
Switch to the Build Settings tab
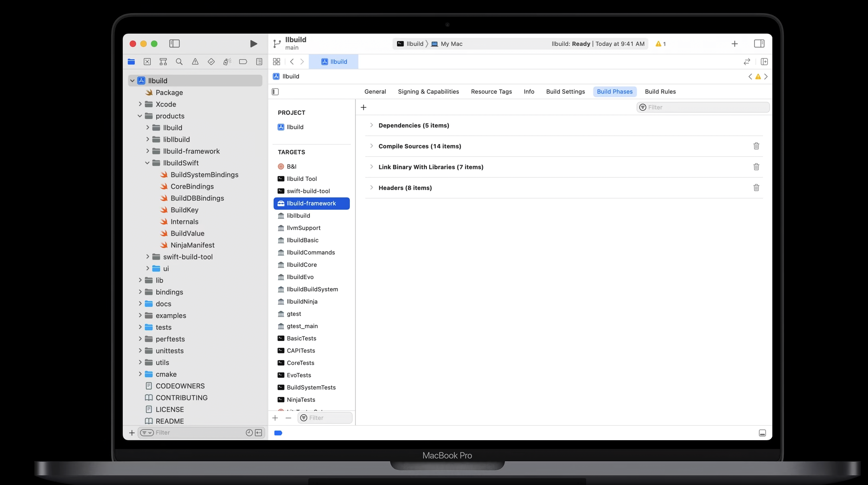coord(565,92)
